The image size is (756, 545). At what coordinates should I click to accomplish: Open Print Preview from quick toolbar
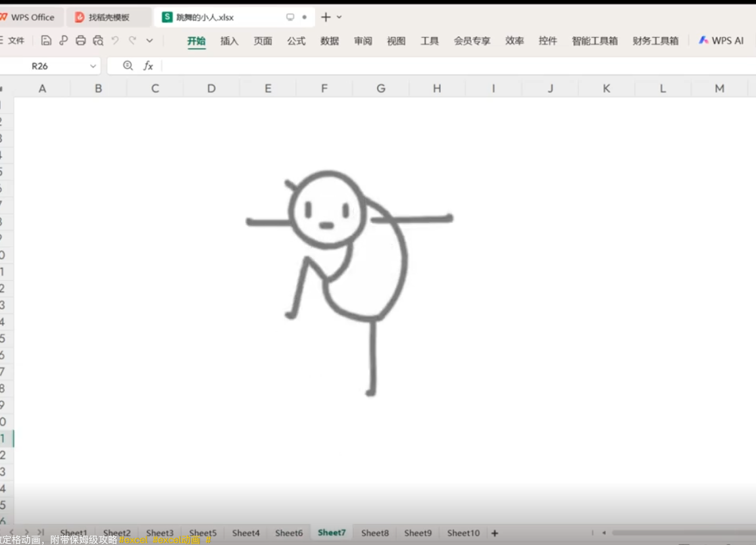point(98,41)
